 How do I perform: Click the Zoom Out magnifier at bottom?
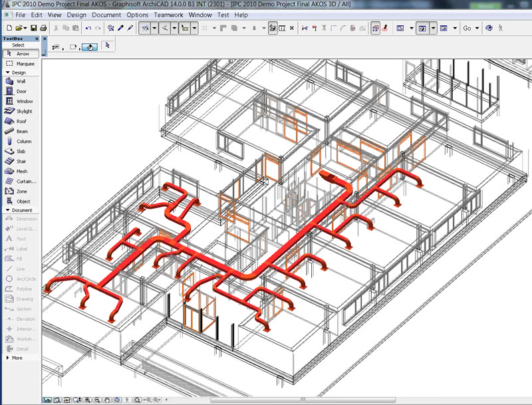pos(97,400)
